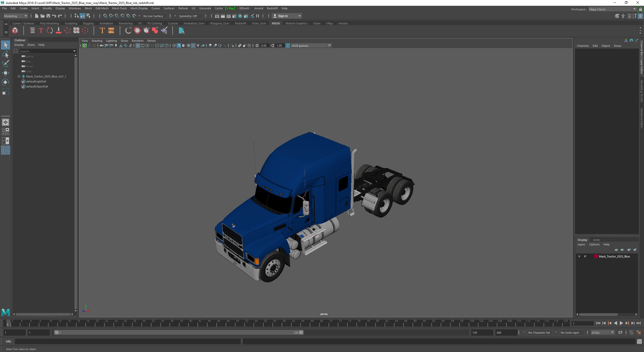Select the Paint Selection tool
This screenshot has width=644, height=352.
point(6,64)
